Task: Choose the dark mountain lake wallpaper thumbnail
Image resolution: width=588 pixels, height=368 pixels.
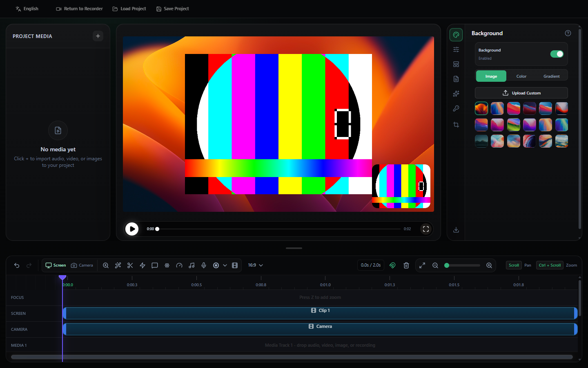Action: tap(481, 141)
